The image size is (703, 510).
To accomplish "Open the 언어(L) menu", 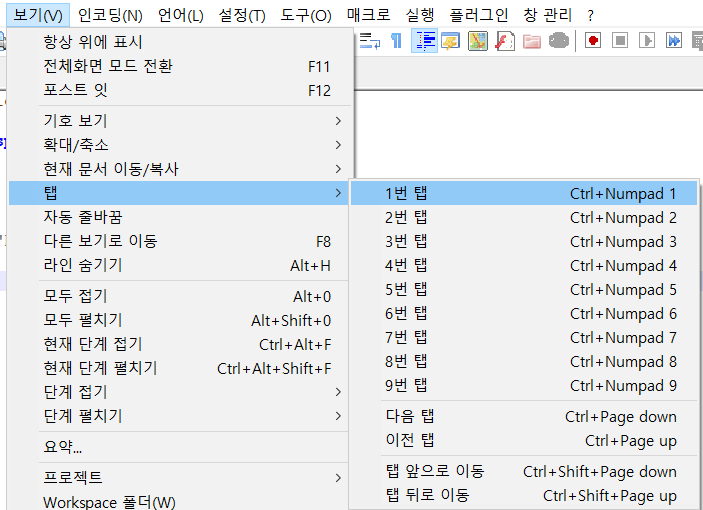I will pyautogui.click(x=181, y=15).
